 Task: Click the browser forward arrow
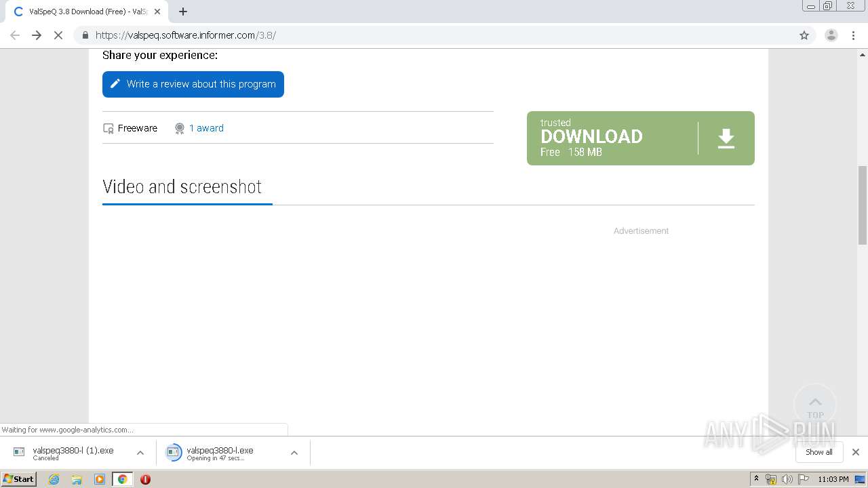[x=37, y=35]
